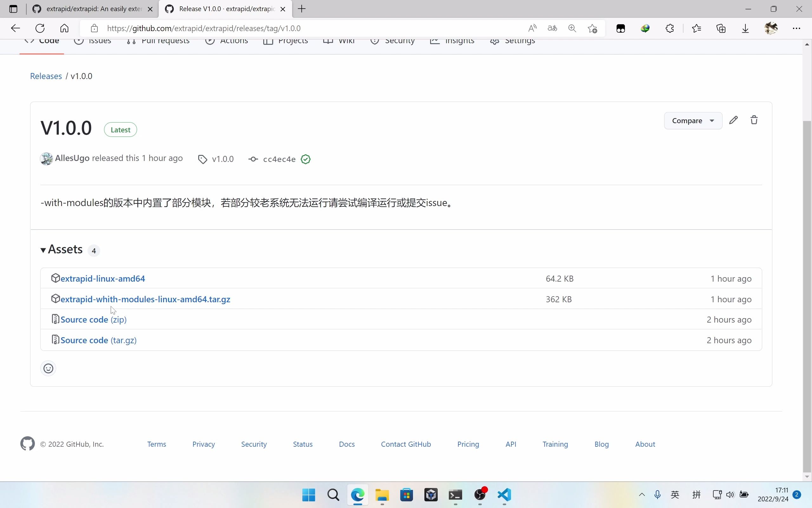Open the Docs footer link
Screen dimensions: 812x508
coord(347,444)
